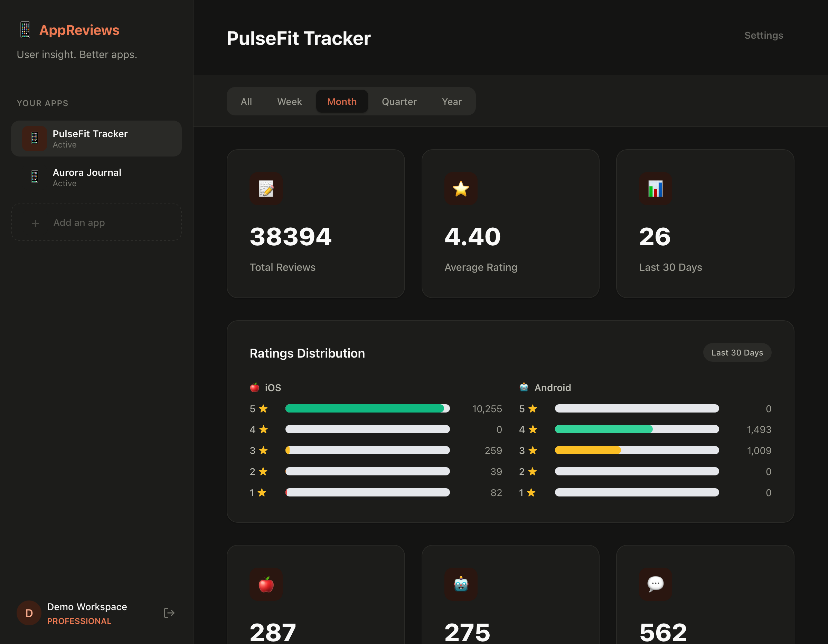Click the speech bubble icon in the bottom card
828x644 pixels.
pyautogui.click(x=656, y=585)
